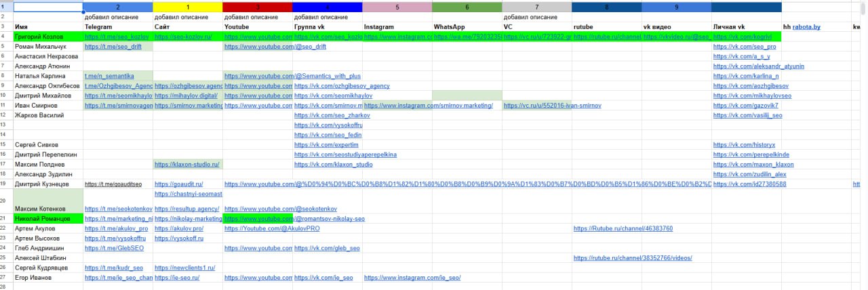Open the vk.com/gleb_seo group link
Screen dimensions: 868x290
[x=326, y=248]
